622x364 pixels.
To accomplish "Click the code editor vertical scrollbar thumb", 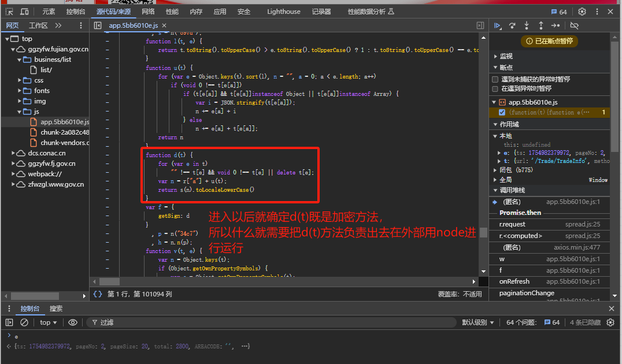I will [483, 232].
